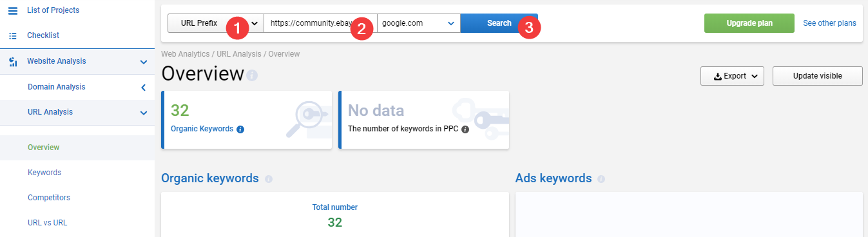Collapse the URL Analysis section chevron

tap(144, 113)
